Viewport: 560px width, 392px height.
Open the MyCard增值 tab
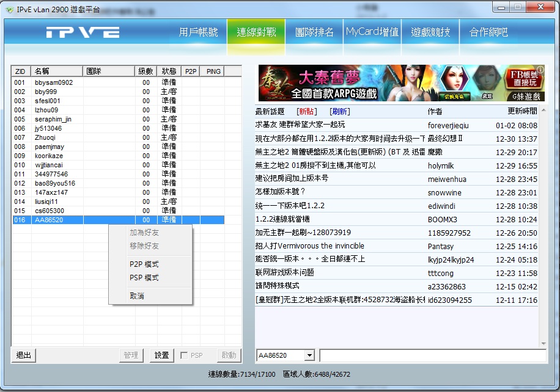(372, 32)
